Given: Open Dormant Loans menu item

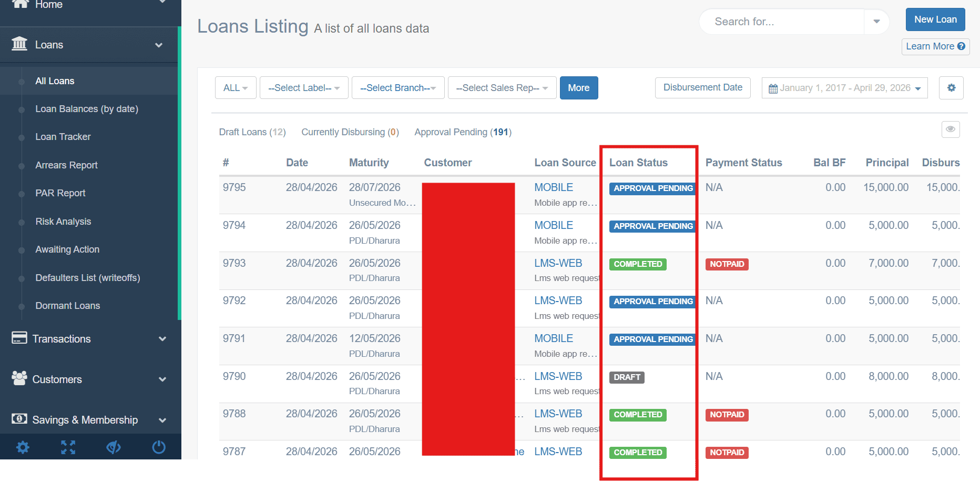Looking at the screenshot, I should pyautogui.click(x=68, y=306).
